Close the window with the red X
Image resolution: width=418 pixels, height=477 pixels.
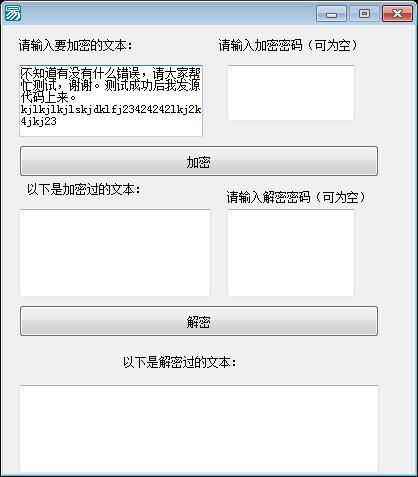point(397,14)
